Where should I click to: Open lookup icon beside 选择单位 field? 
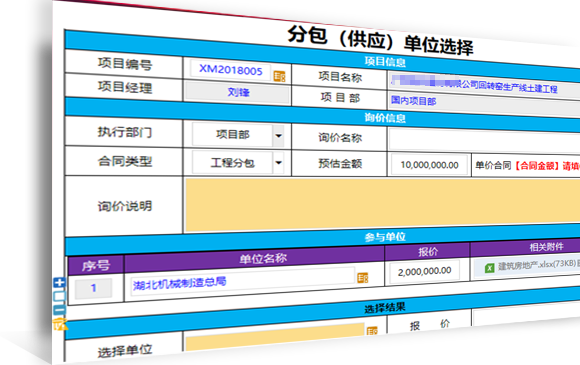pos(372,330)
